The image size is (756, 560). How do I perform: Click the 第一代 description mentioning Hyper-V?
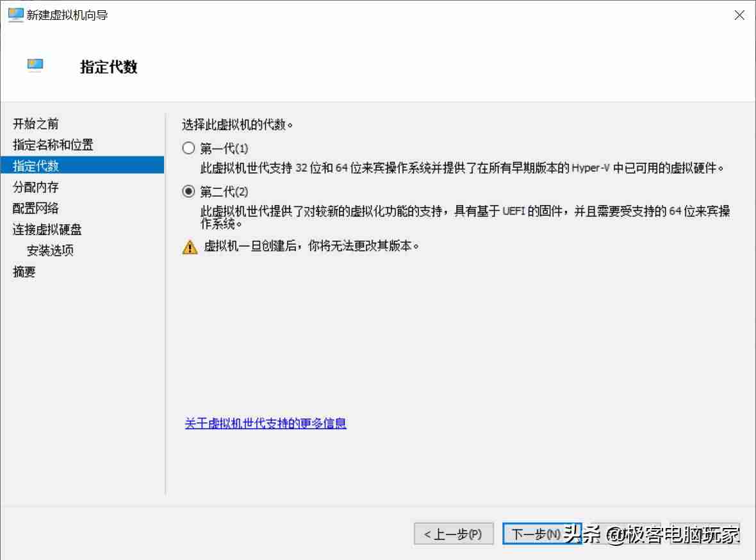click(x=462, y=169)
